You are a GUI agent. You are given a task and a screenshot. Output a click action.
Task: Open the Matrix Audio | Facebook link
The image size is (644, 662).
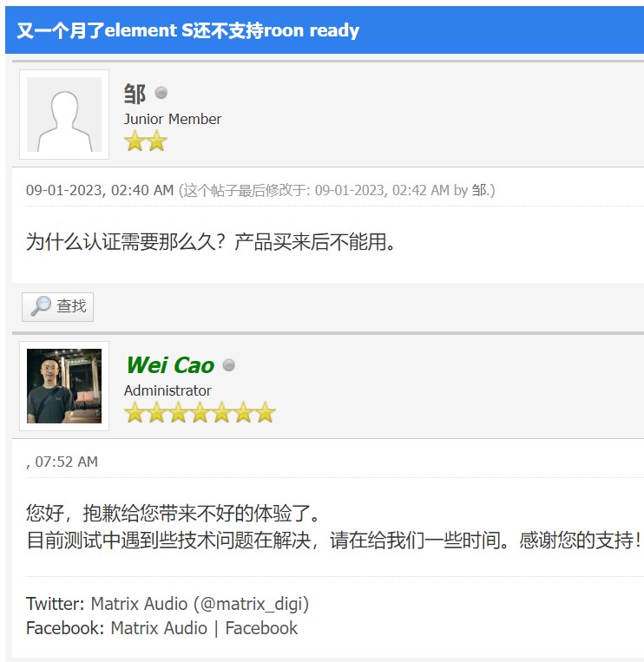[204, 628]
